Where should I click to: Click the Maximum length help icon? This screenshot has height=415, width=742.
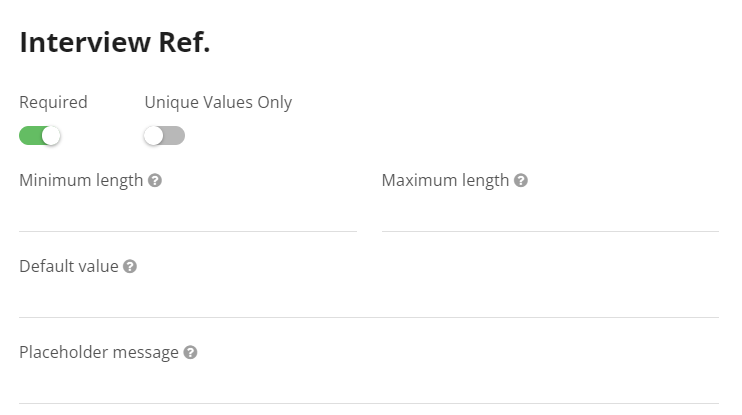[521, 181]
